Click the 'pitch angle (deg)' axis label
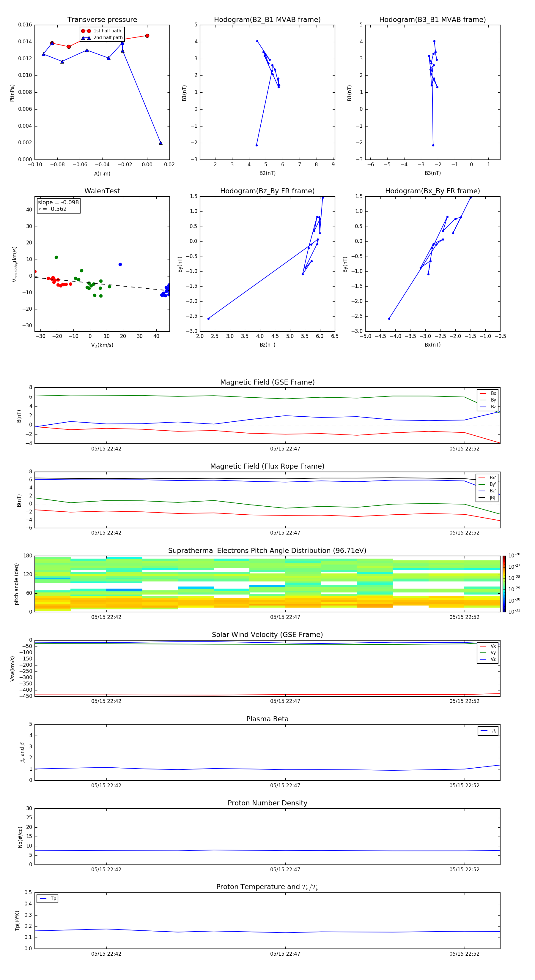 16,584
